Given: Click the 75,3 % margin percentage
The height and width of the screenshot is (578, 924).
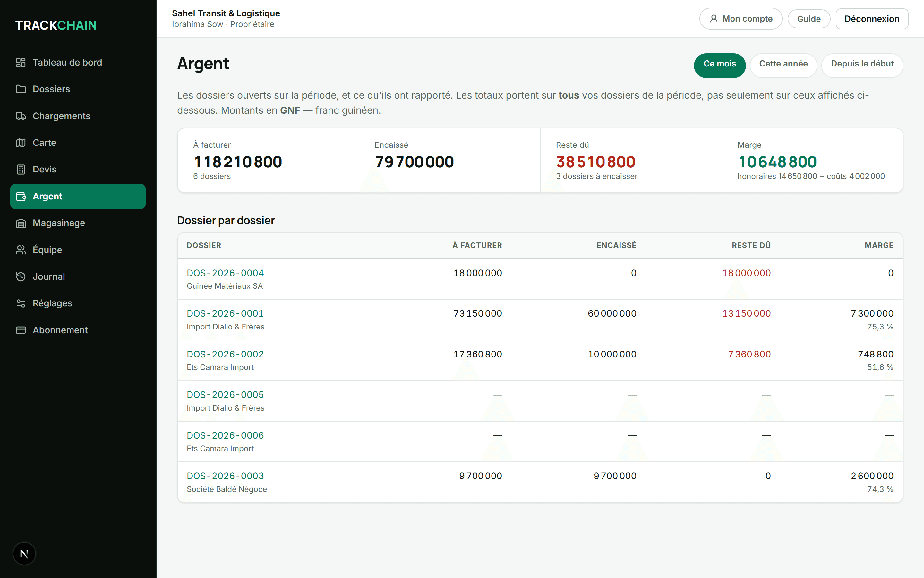Looking at the screenshot, I should 880,327.
